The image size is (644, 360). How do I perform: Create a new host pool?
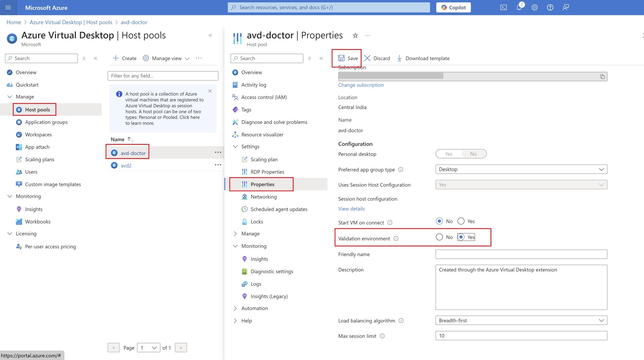pyautogui.click(x=124, y=58)
